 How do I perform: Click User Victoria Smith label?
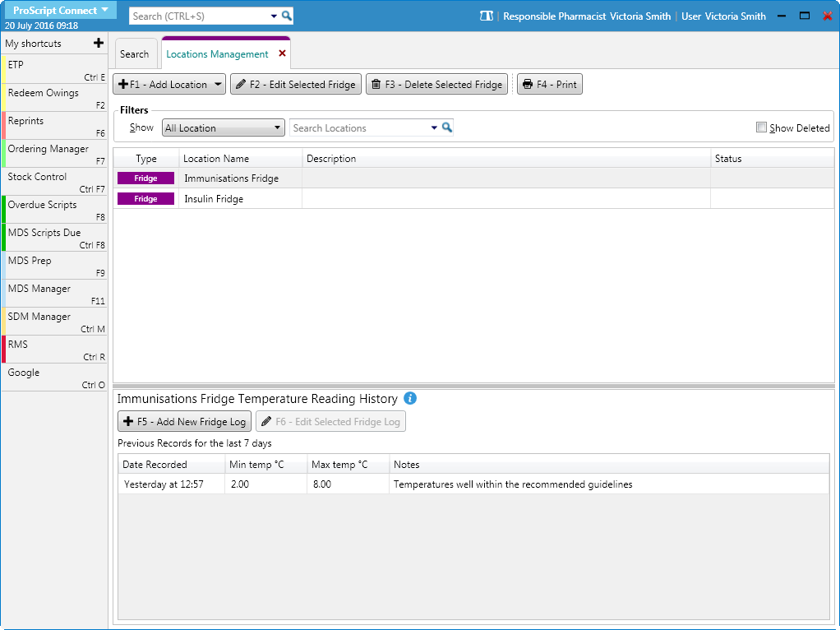pos(723,16)
